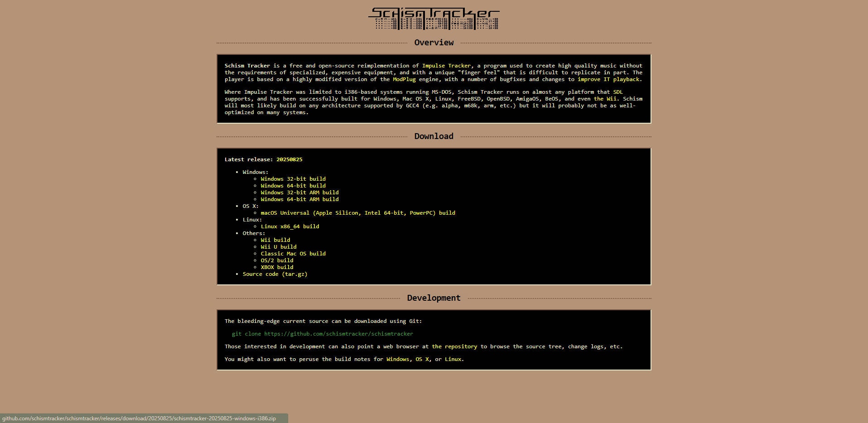Download the Windows 32-bit ARM build
The image size is (868, 423).
click(x=299, y=192)
